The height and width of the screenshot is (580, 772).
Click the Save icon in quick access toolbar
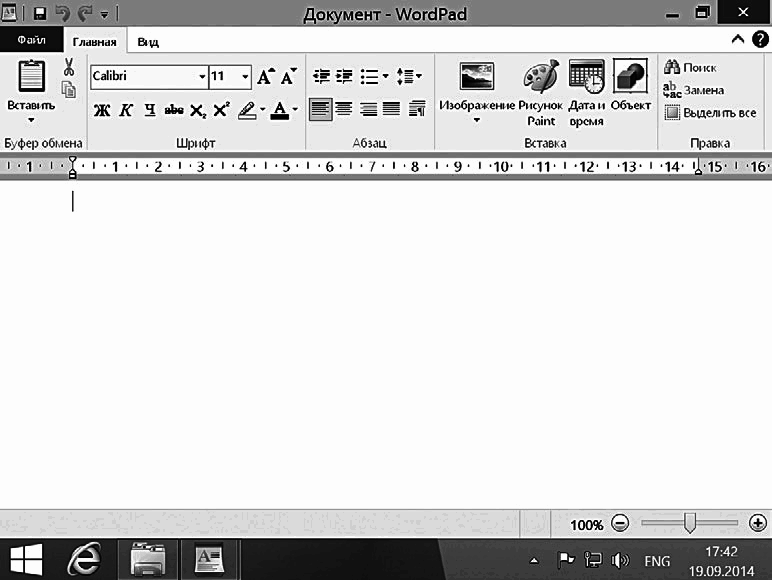click(x=40, y=13)
